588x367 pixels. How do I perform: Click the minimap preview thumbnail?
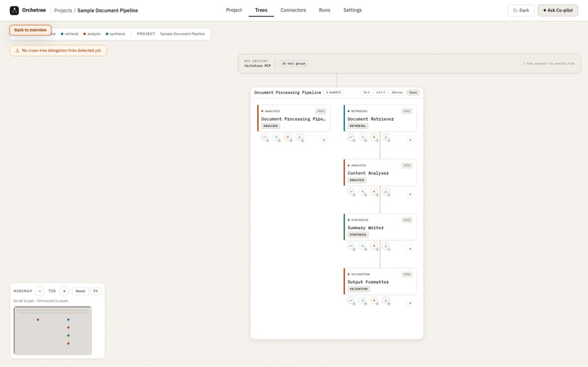[x=53, y=331]
